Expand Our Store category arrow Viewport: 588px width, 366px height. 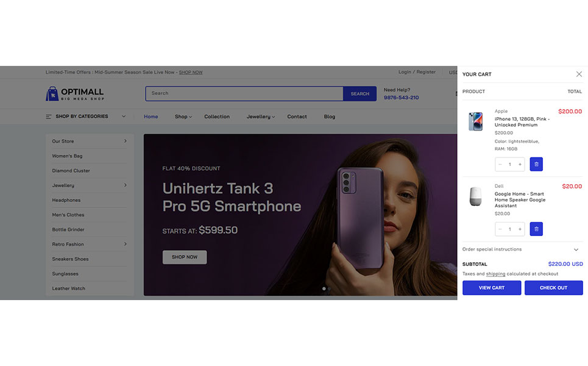click(x=126, y=141)
